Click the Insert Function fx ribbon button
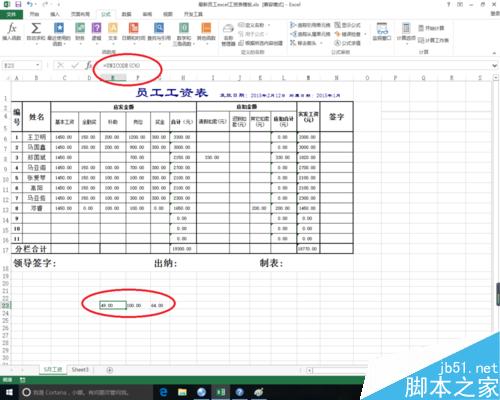The width and height of the screenshot is (500, 400). (12, 32)
